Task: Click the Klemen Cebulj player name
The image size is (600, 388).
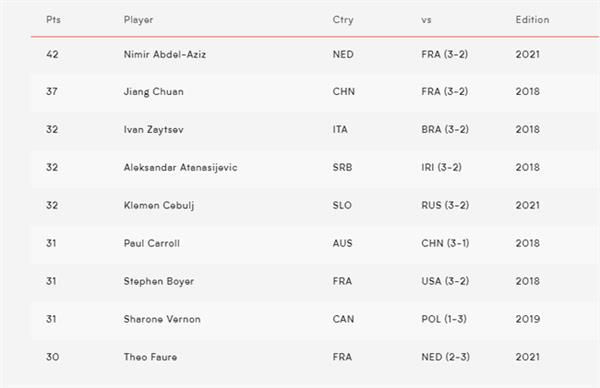Action: pyautogui.click(x=159, y=205)
